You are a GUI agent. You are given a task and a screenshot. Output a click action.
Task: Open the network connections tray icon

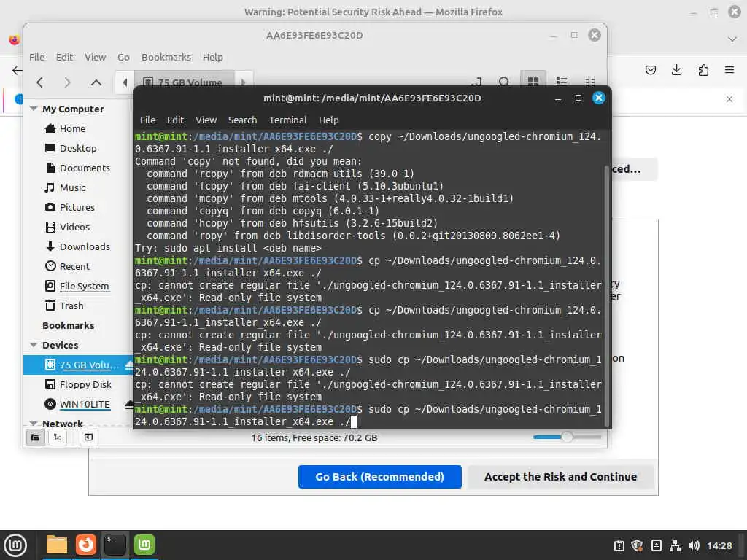tap(675, 545)
